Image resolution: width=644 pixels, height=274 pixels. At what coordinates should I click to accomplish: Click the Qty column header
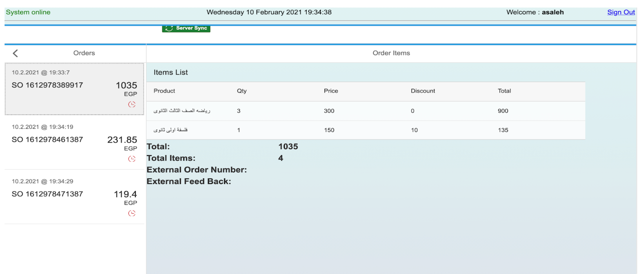click(x=242, y=91)
